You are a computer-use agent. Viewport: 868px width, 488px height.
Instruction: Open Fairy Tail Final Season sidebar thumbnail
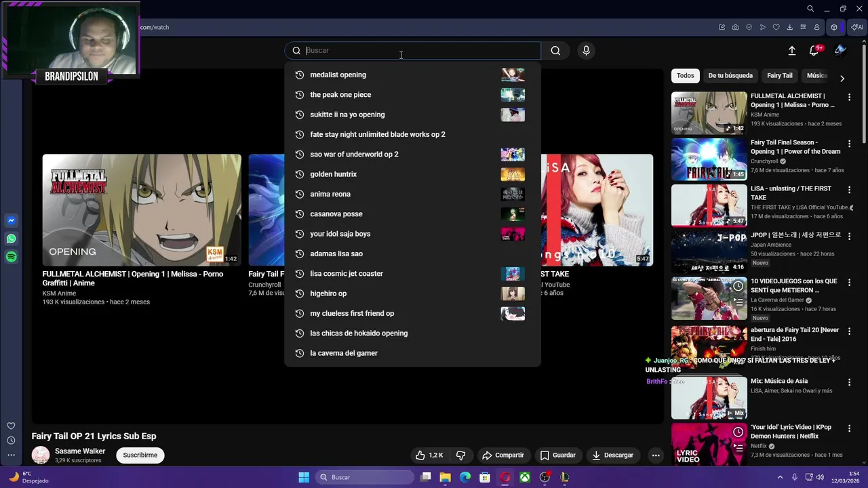coord(709,159)
